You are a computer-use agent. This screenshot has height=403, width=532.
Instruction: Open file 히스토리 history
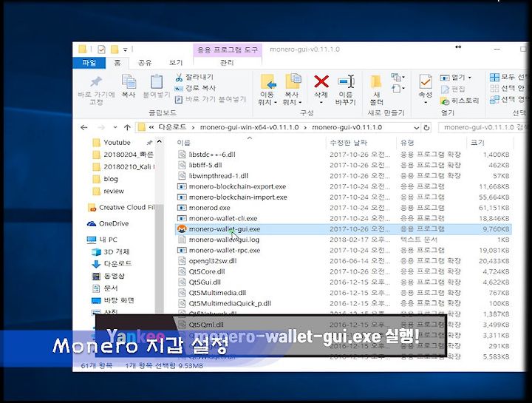click(460, 101)
